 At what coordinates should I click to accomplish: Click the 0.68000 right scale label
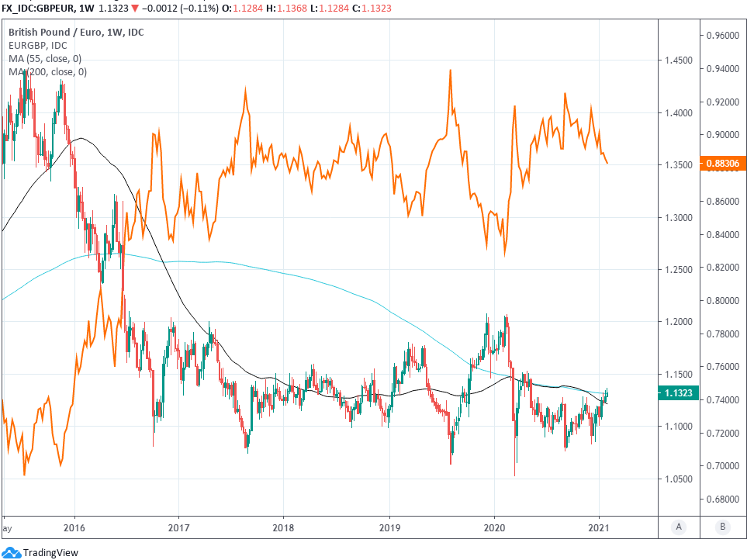(x=722, y=499)
